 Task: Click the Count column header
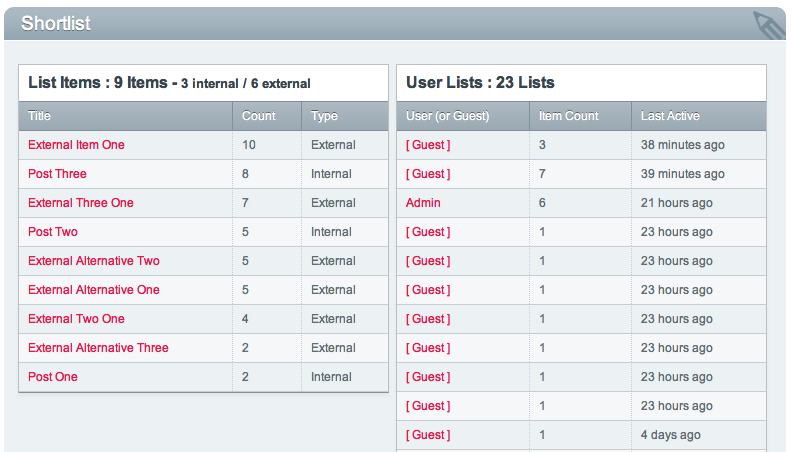coord(259,116)
